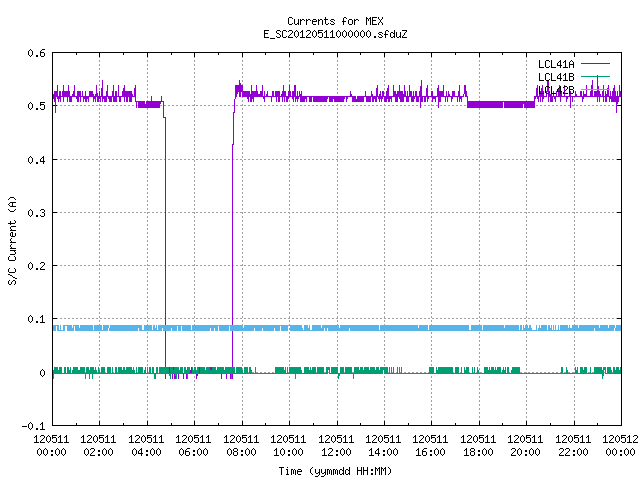This screenshot has width=640, height=480.
Task: Click the 0.1 y-axis tick label
Action: (36, 319)
